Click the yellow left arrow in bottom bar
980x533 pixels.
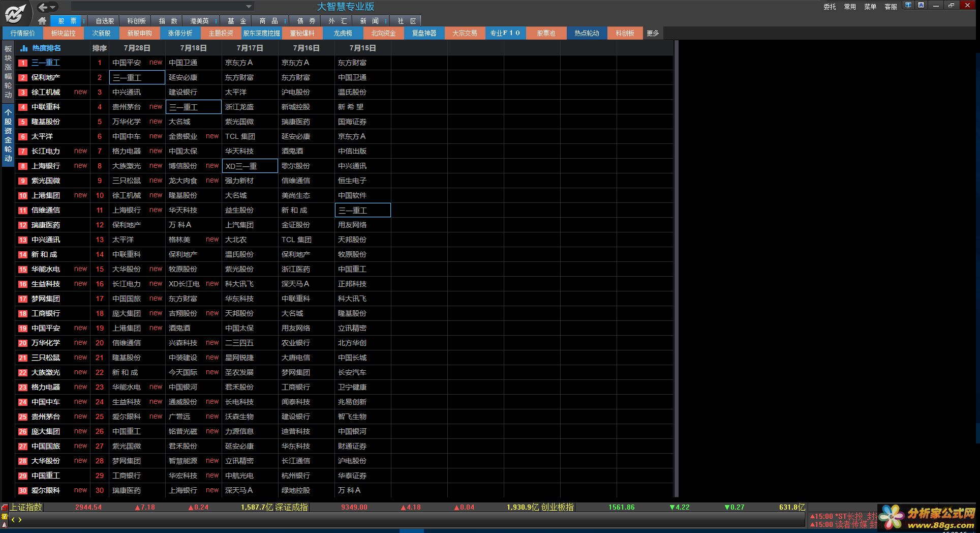click(x=13, y=520)
